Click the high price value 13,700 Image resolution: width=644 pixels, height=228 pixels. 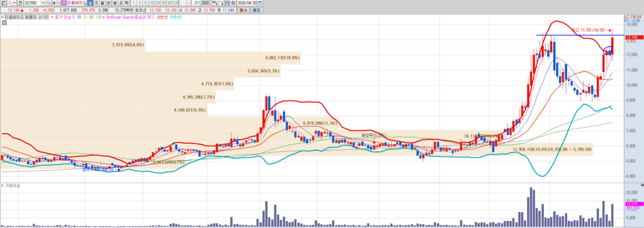[x=209, y=10]
